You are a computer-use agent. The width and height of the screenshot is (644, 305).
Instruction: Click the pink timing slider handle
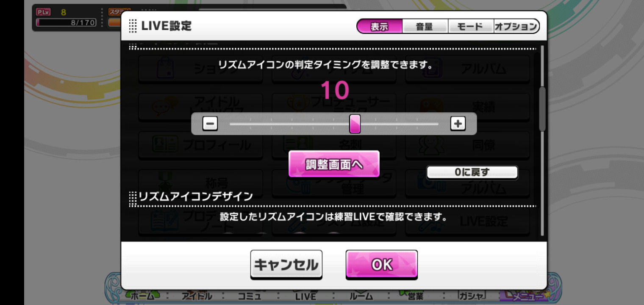point(355,124)
